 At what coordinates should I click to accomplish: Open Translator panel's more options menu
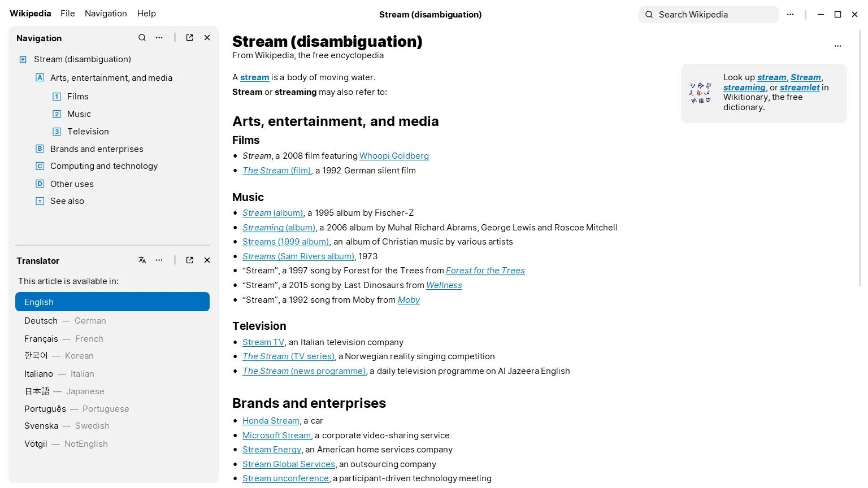tap(159, 260)
